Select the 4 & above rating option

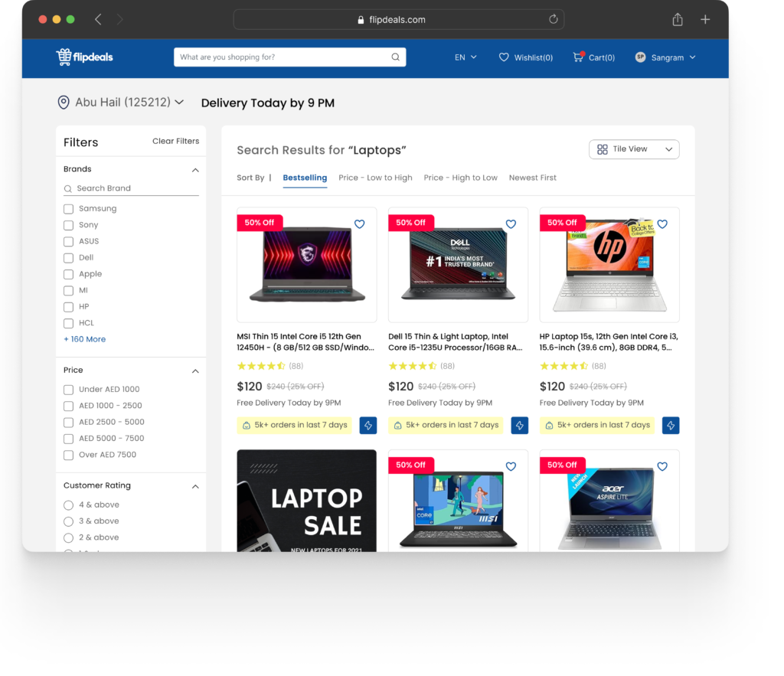point(68,505)
